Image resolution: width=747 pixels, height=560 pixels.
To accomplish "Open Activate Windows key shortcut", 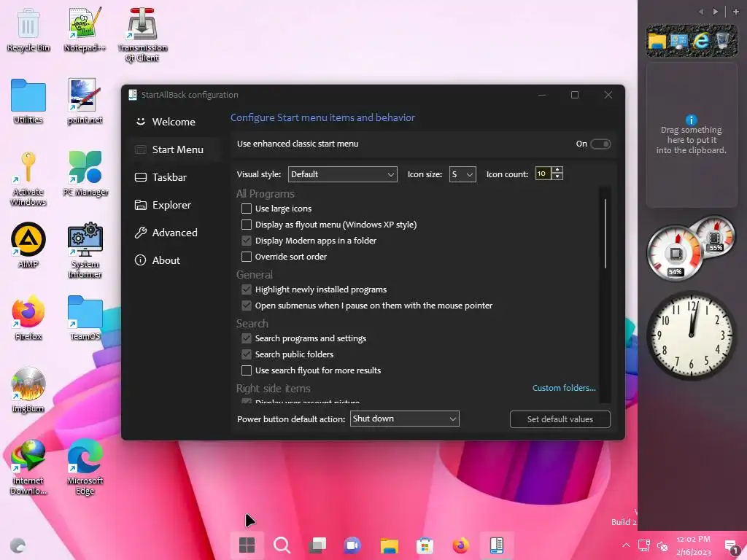I will [28, 179].
